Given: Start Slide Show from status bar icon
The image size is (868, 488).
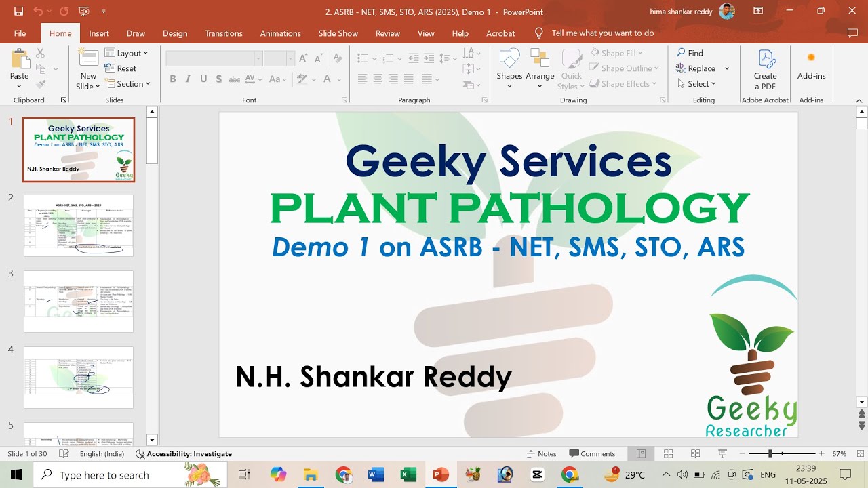Looking at the screenshot, I should [x=723, y=453].
